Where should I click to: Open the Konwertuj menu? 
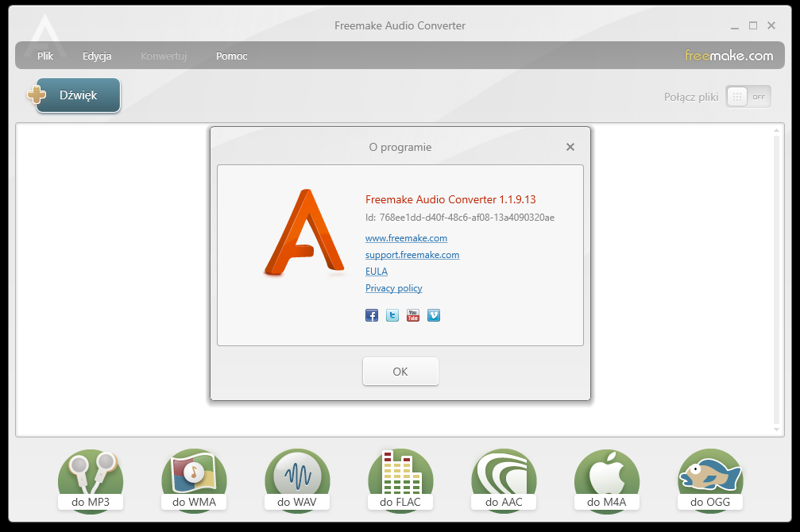click(x=164, y=56)
